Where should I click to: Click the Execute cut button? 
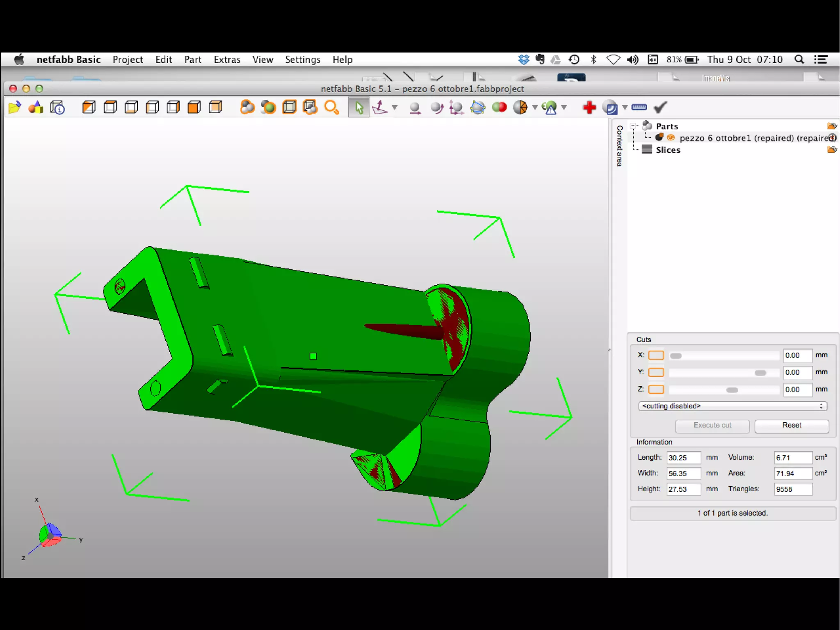point(712,425)
